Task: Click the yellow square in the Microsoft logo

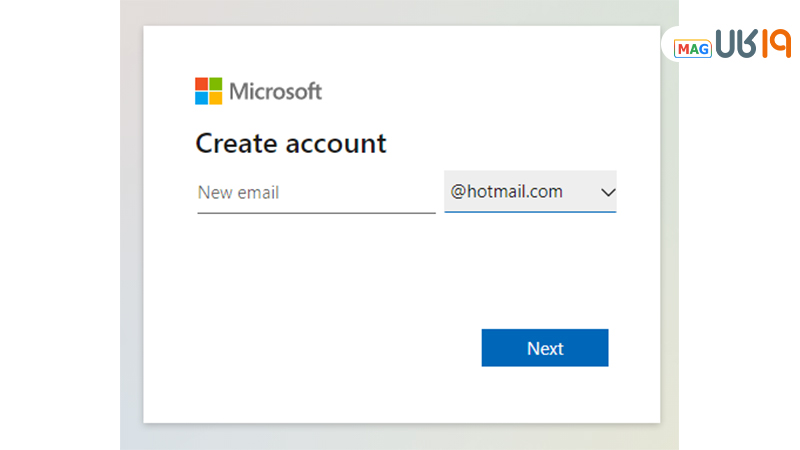Action: pos(215,98)
